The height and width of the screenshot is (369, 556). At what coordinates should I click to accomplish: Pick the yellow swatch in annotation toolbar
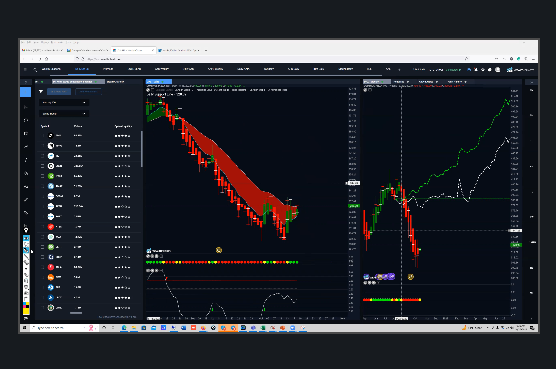[x=26, y=311]
